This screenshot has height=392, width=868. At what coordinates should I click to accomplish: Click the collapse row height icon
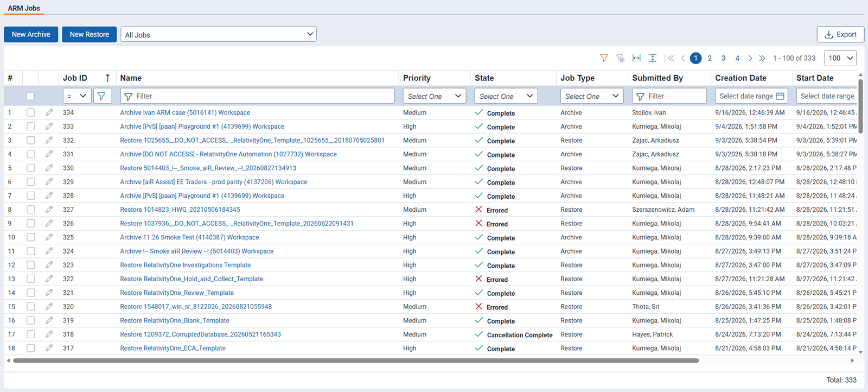(653, 58)
